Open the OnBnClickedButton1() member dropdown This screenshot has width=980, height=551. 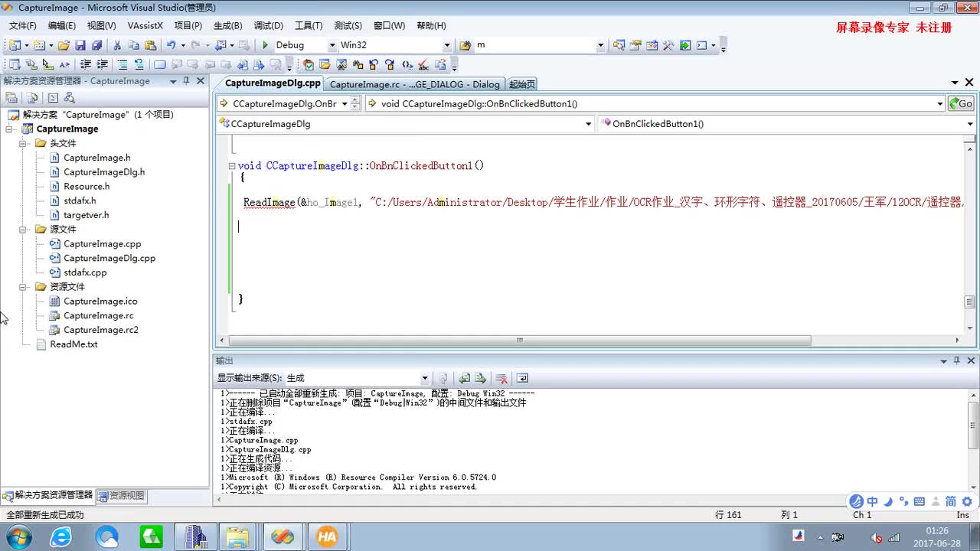(969, 123)
